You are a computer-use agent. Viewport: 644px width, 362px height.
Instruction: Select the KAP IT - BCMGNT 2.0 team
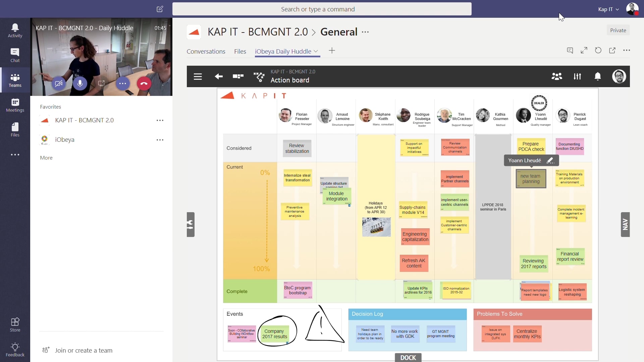85,120
